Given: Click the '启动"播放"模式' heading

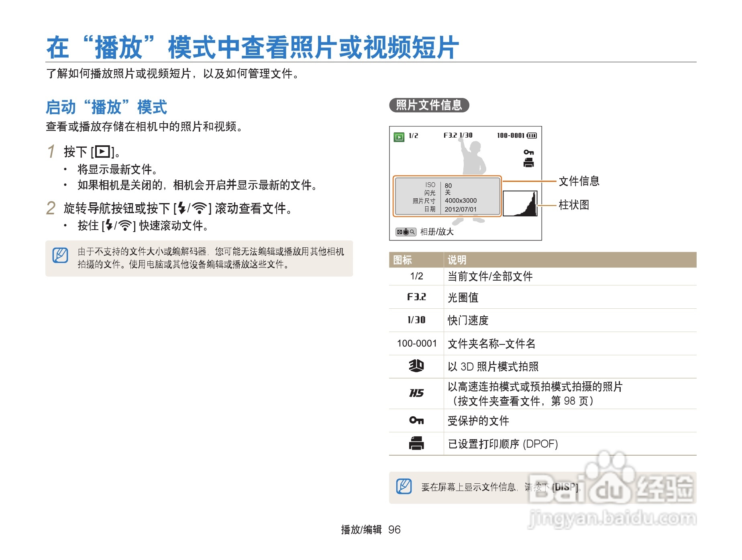Looking at the screenshot, I should tap(106, 107).
